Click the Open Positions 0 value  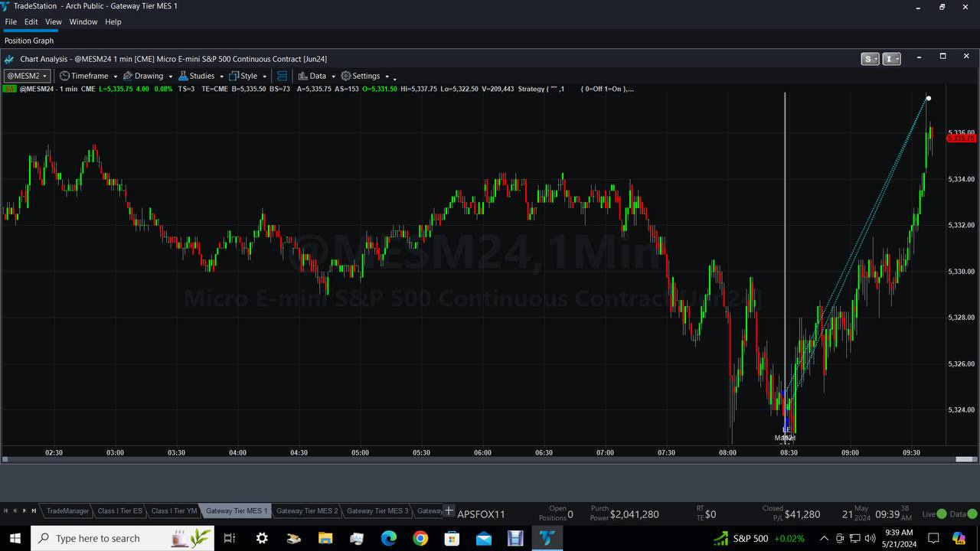[x=570, y=514]
